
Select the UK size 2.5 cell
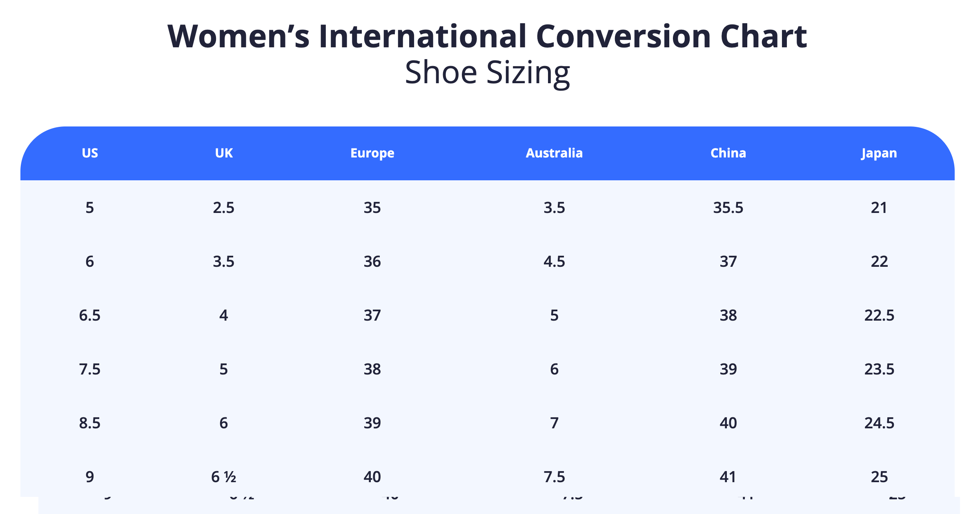pos(224,208)
